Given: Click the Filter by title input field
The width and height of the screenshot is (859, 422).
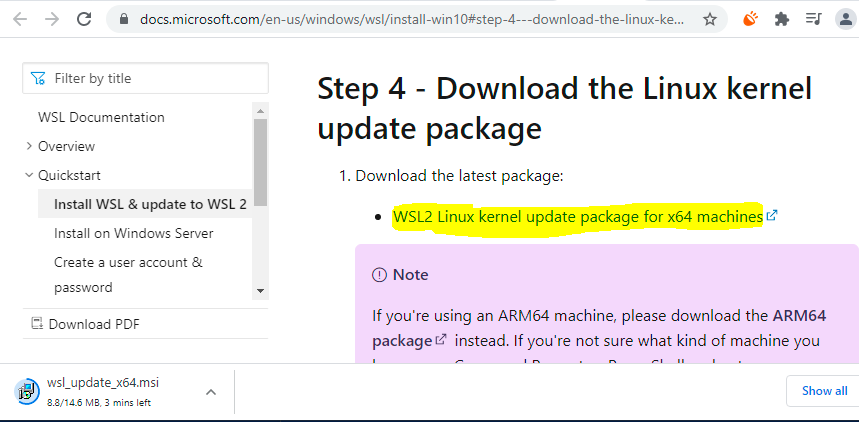Looking at the screenshot, I should coord(145,78).
